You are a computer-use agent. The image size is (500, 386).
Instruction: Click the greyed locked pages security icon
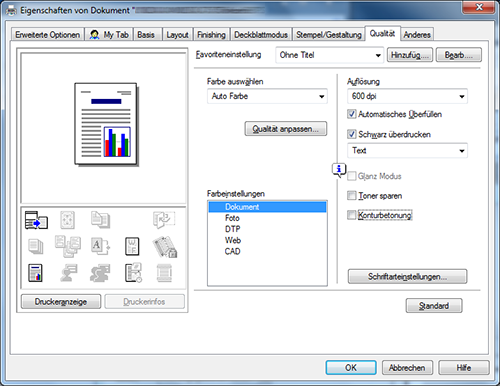tap(165, 247)
